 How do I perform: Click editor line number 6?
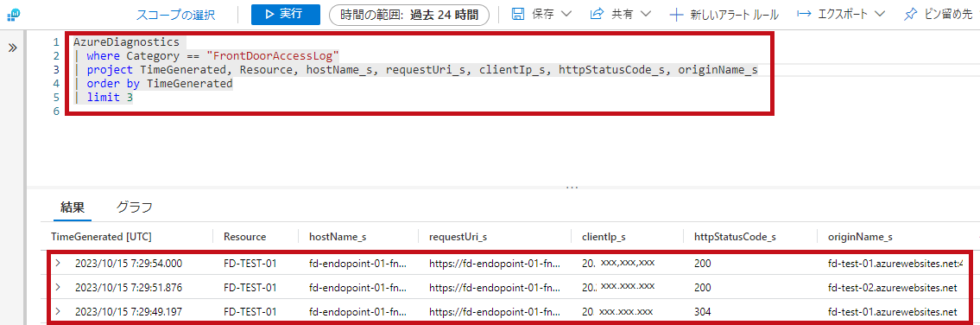(56, 112)
